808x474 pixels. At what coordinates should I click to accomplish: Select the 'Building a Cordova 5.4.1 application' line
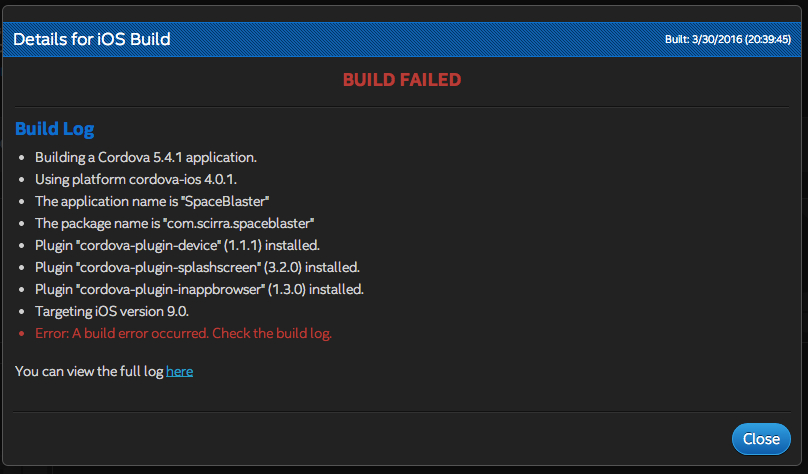coord(146,157)
